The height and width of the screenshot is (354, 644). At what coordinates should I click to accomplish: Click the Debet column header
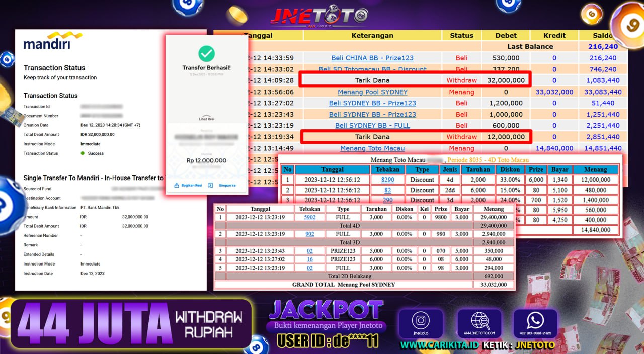coord(506,35)
